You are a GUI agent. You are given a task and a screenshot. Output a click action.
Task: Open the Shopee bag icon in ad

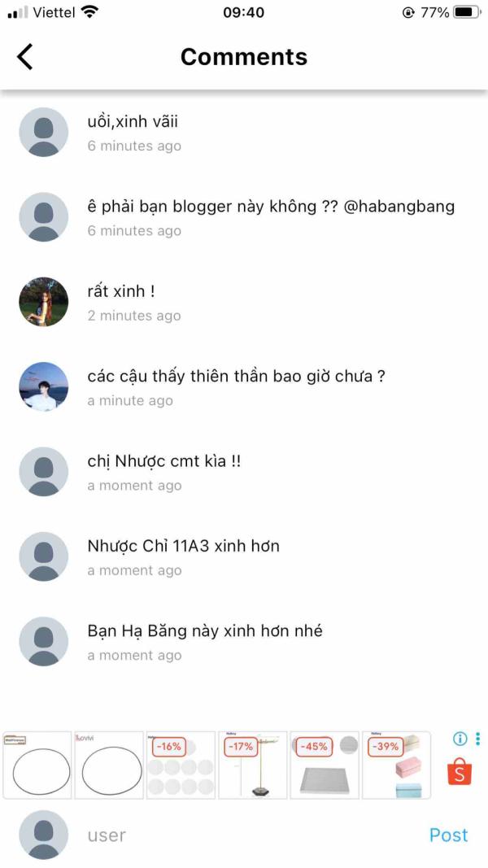point(460,773)
